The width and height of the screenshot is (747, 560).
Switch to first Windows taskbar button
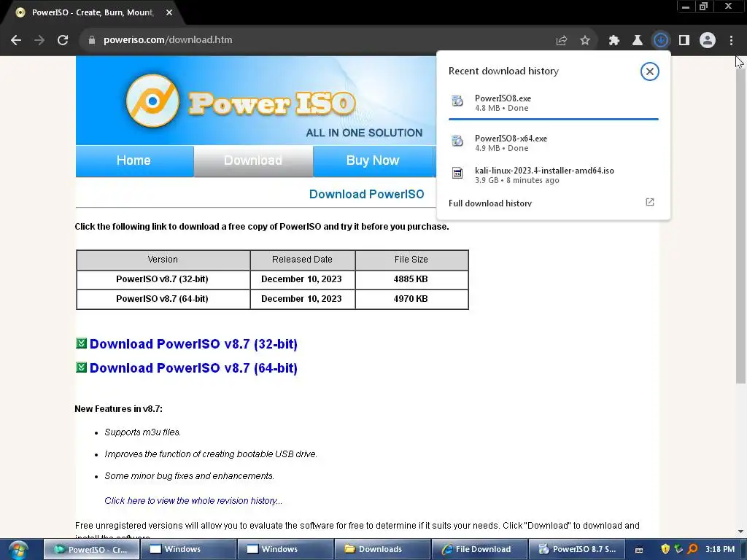point(189,550)
